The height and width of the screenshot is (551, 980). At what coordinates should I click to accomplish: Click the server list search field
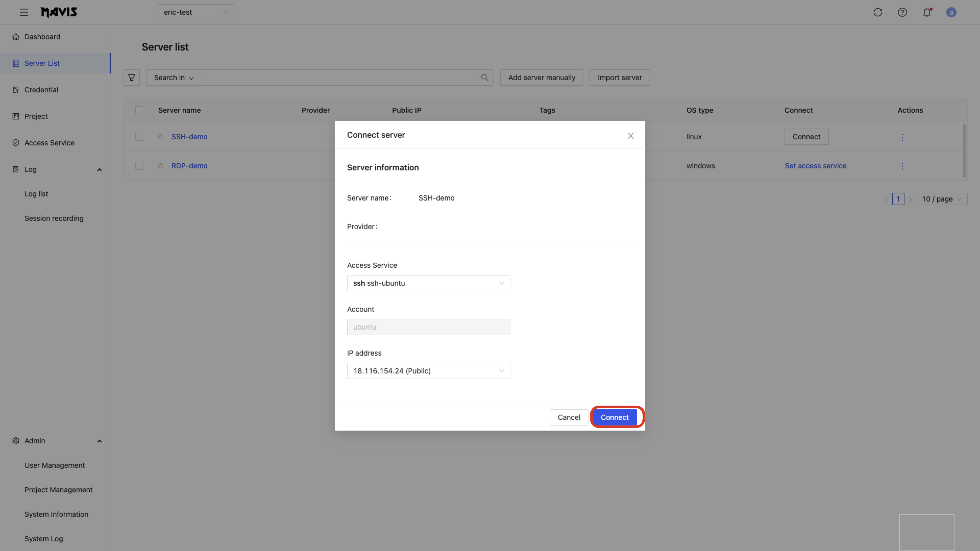339,78
